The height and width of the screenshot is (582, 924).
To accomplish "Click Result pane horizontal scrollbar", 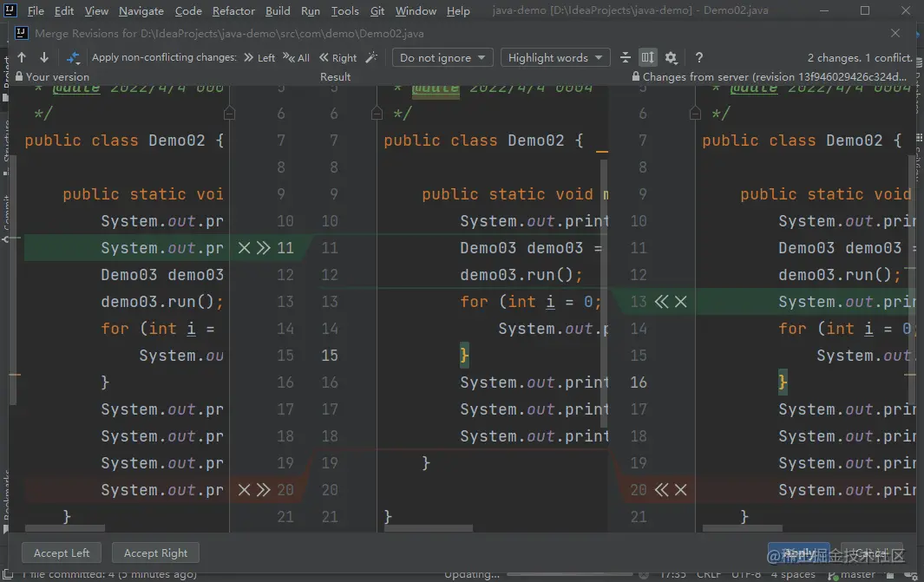I will (429, 528).
